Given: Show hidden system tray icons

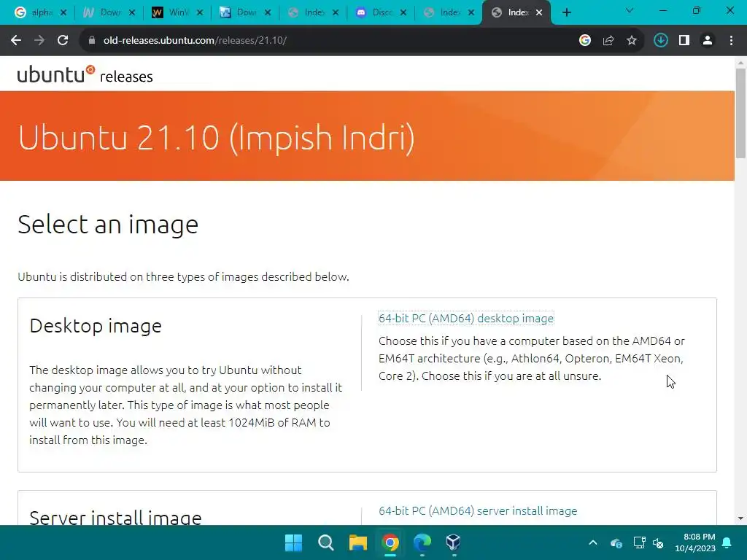Looking at the screenshot, I should 593,542.
